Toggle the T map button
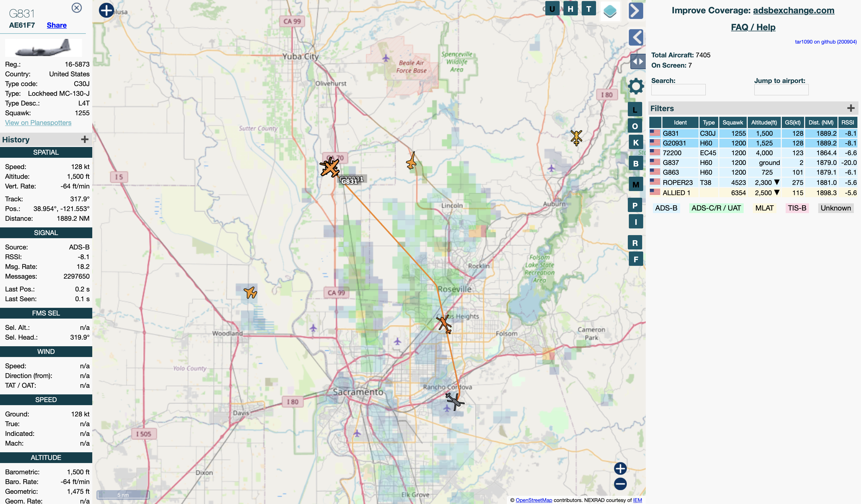The image size is (861, 504). click(x=589, y=9)
